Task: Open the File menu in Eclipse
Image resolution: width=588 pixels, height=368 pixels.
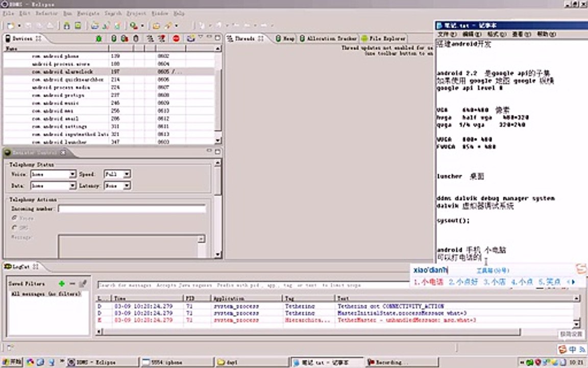Action: [8, 13]
